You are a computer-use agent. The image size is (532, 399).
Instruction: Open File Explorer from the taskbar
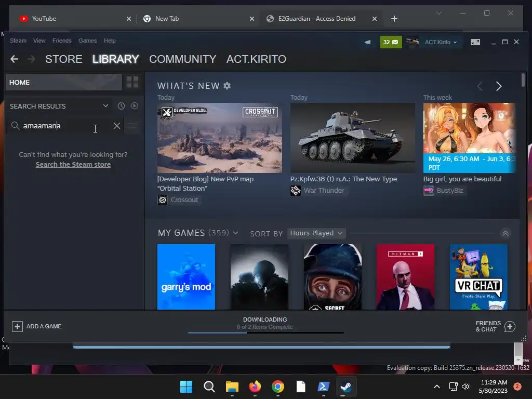pyautogui.click(x=232, y=387)
